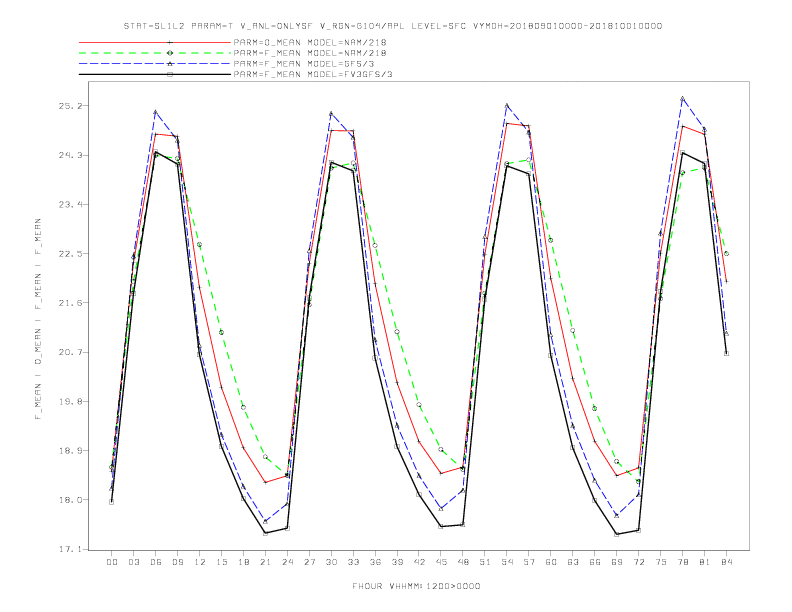Click the vertical y-axis label F_MEAN | O_MEAN
The height and width of the screenshot is (612, 792).
(x=38, y=319)
